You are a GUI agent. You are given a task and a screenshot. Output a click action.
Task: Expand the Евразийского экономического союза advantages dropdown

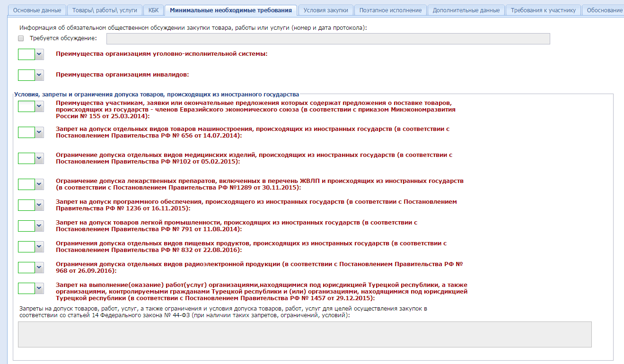pos(39,107)
